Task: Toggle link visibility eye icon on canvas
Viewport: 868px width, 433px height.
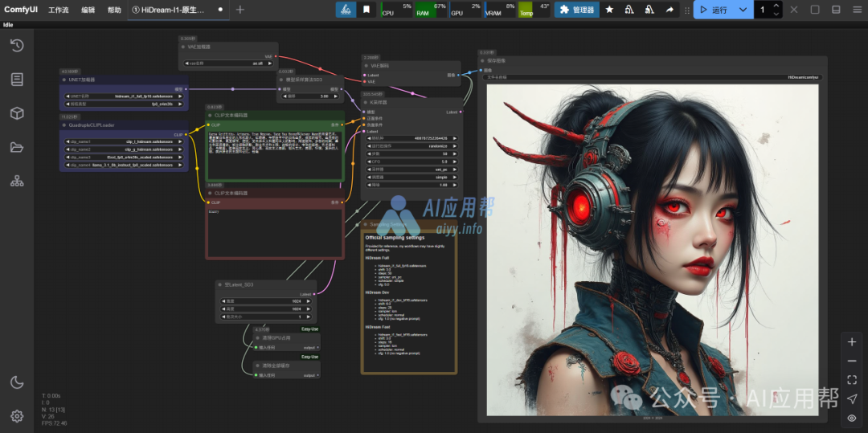Action: point(852,418)
